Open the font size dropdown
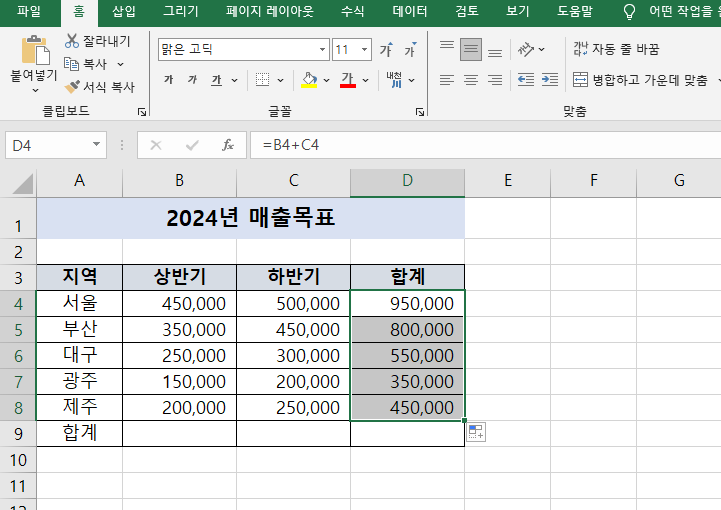This screenshot has height=510, width=721. (x=364, y=49)
